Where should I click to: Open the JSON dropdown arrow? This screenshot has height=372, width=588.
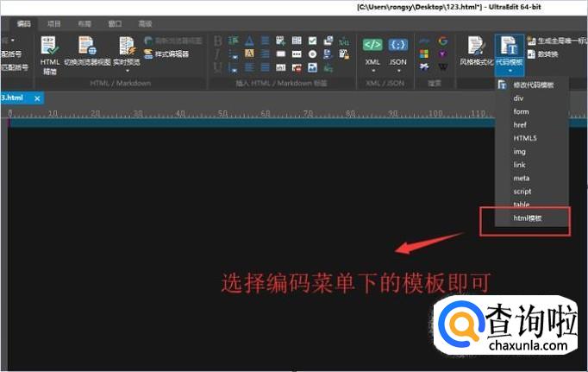click(x=398, y=71)
